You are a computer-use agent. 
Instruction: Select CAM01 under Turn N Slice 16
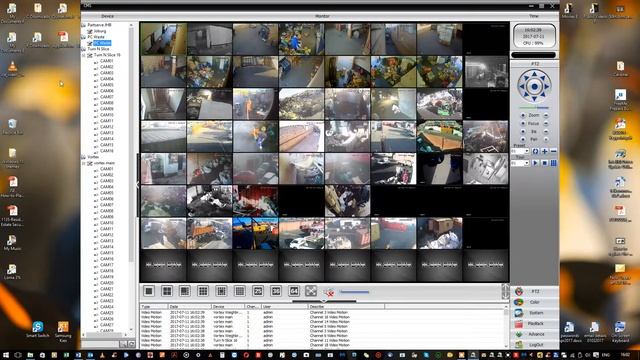coord(107,61)
